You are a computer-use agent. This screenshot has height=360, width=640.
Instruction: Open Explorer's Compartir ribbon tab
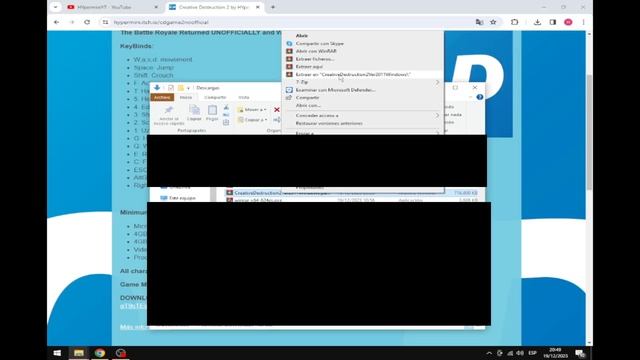point(215,97)
